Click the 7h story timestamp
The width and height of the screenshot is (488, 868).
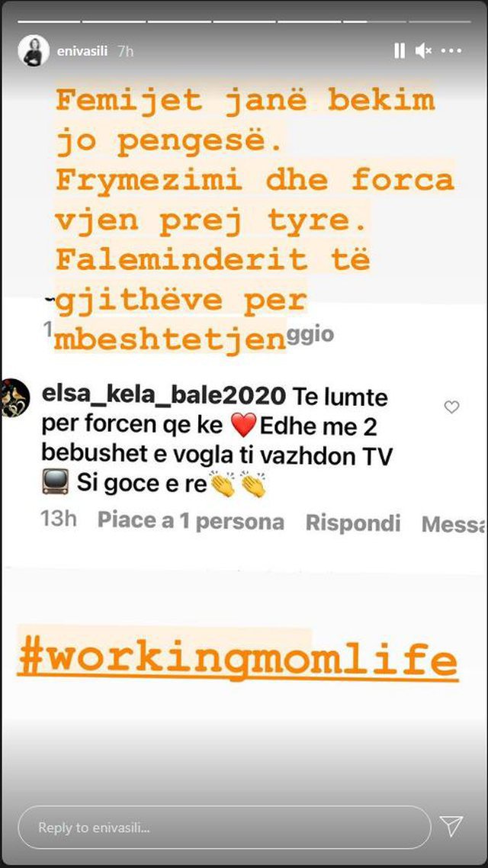click(x=125, y=51)
